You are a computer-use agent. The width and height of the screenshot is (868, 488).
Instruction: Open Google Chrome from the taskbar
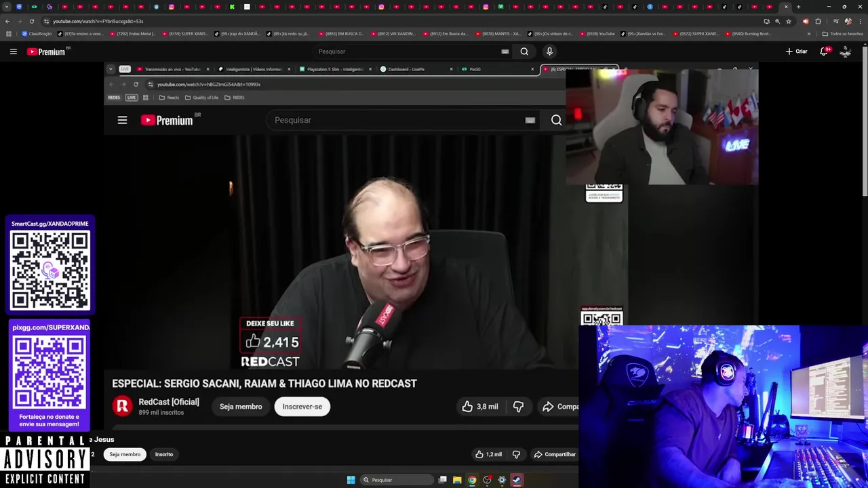click(x=472, y=480)
